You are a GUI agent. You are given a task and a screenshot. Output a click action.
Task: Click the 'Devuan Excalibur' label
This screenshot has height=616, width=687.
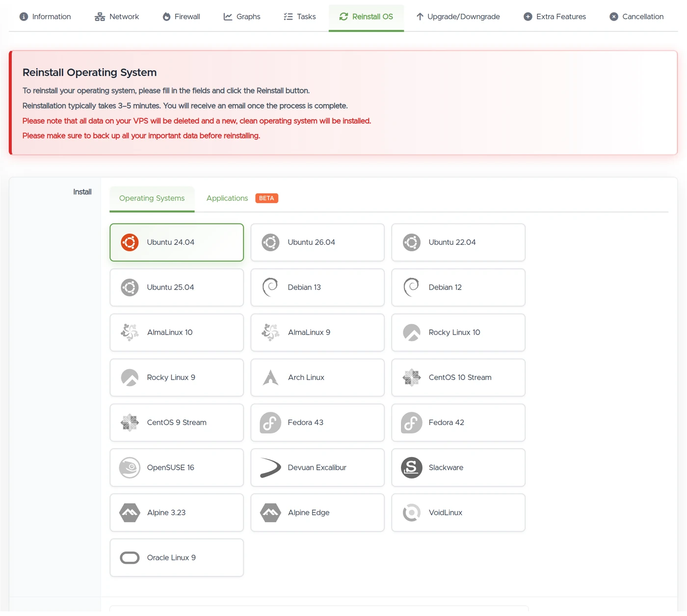pos(317,468)
